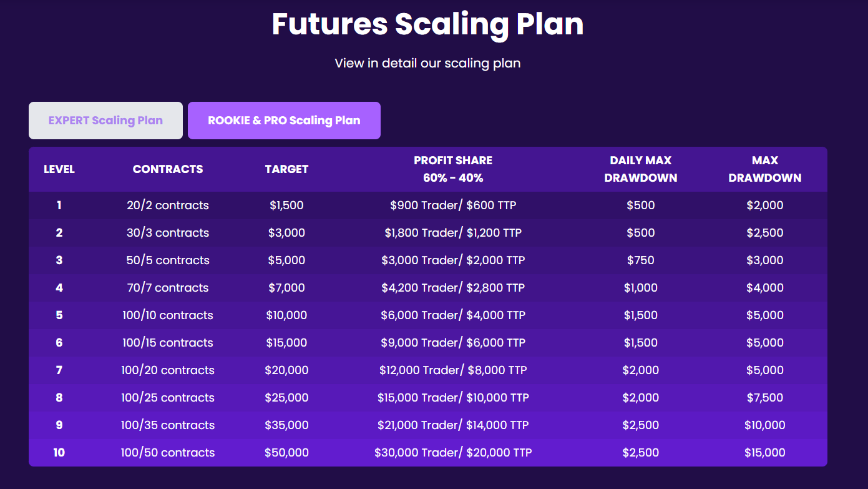868x489 pixels.
Task: Click the LEVEL column header
Action: (59, 169)
